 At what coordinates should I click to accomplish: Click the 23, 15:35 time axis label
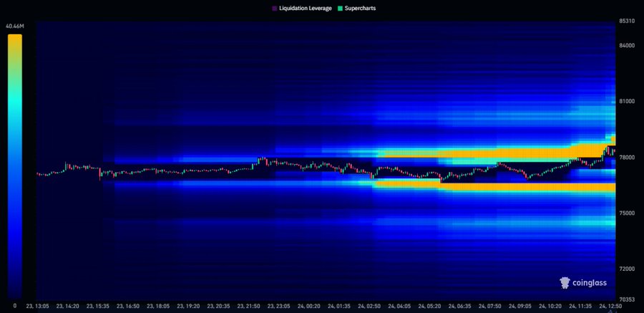98,307
